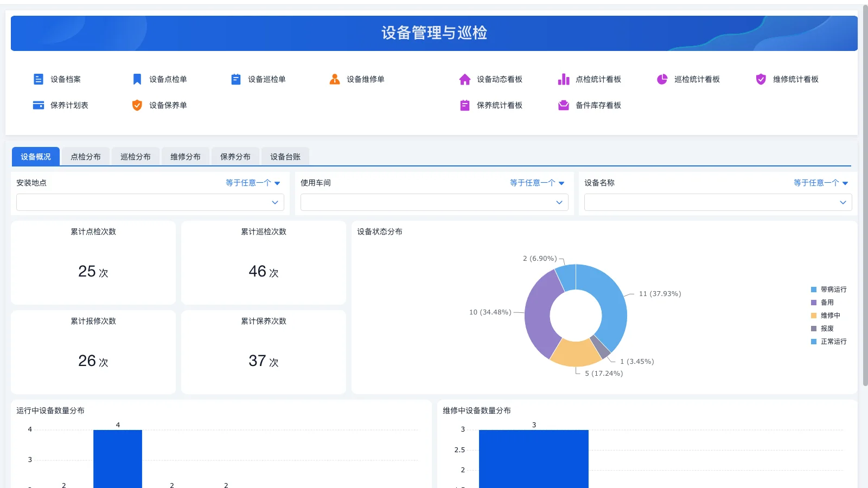The height and width of the screenshot is (488, 868).
Task: Open 使用车间 condition dropdown 等于任意一个
Action: [x=537, y=183]
